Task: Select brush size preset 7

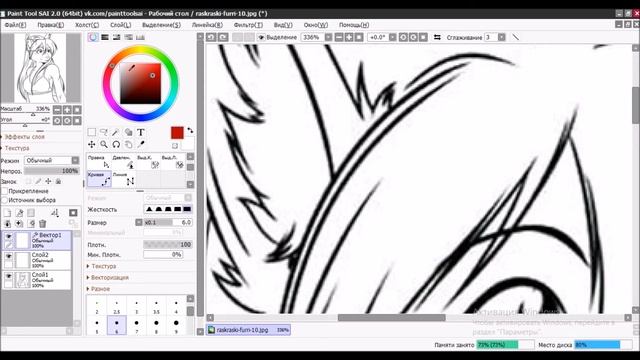Action: click(x=137, y=325)
